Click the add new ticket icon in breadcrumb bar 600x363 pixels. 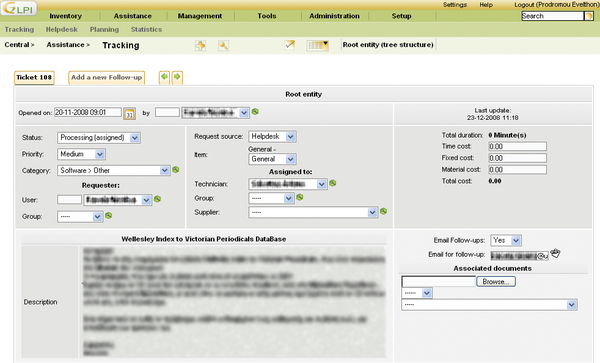(200, 46)
